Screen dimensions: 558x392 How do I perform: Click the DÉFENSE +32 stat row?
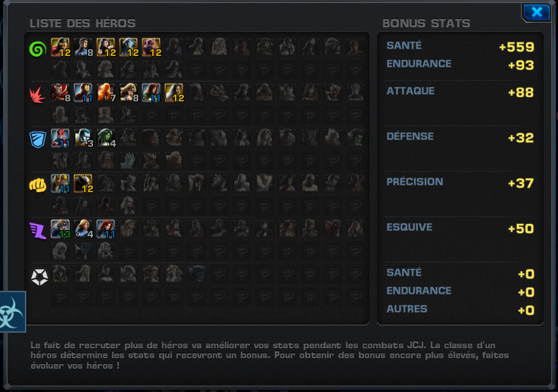coord(460,137)
